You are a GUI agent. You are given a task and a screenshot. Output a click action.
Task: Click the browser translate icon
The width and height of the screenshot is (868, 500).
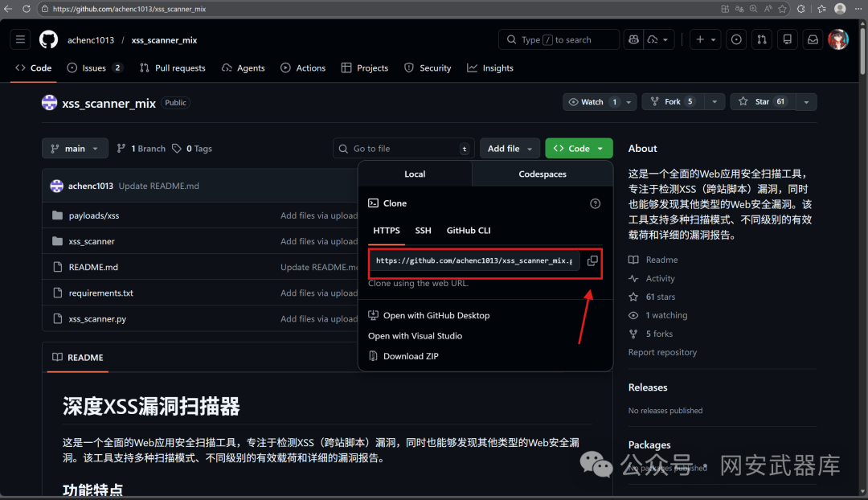tap(739, 8)
